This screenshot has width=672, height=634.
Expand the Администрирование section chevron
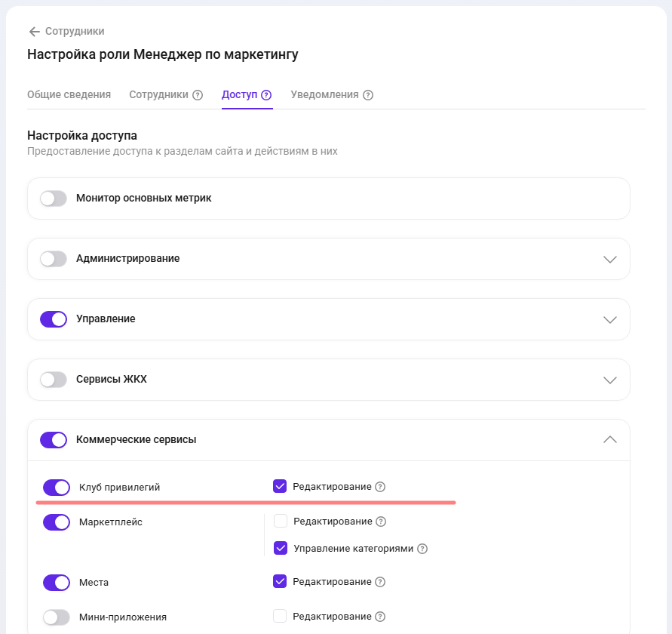click(610, 259)
